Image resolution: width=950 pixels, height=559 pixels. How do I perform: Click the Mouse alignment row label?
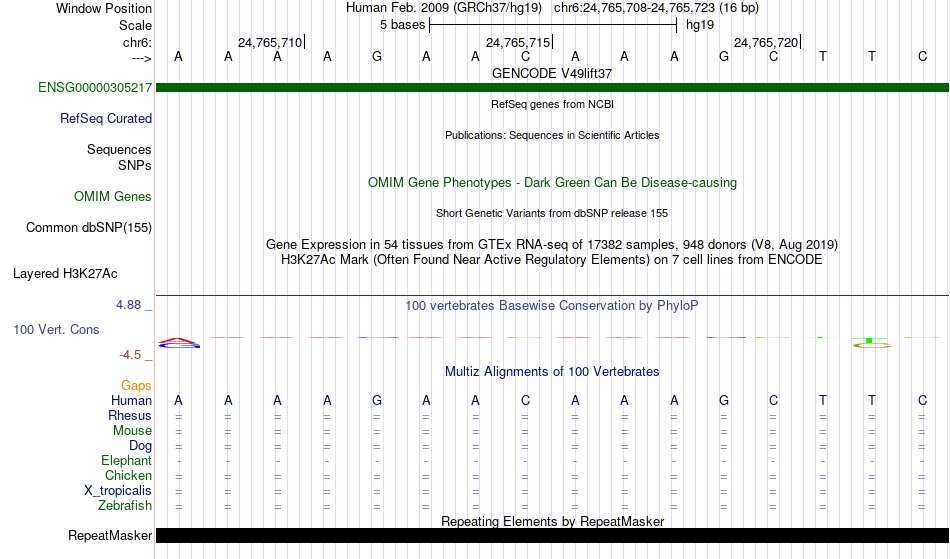pyautogui.click(x=132, y=431)
